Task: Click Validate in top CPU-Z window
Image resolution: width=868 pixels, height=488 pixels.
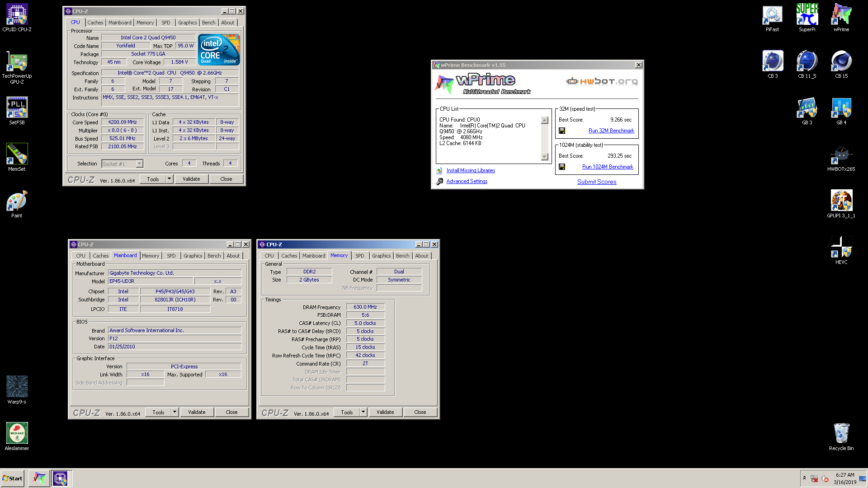Action: [x=191, y=179]
